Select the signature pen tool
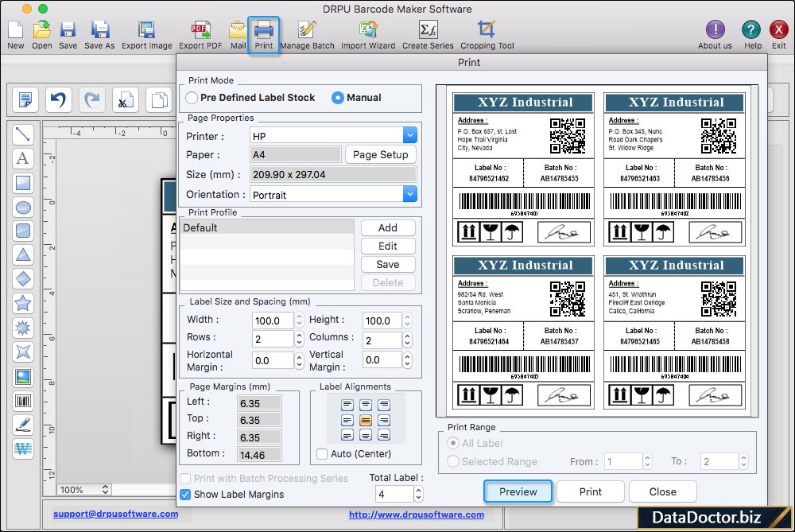This screenshot has width=795, height=532. coord(23,425)
